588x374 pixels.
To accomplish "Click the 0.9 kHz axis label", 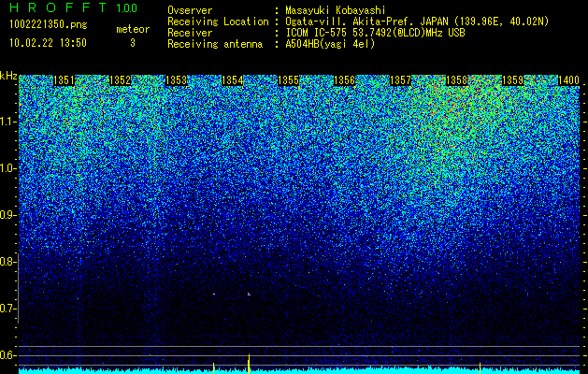I will click(x=7, y=215).
